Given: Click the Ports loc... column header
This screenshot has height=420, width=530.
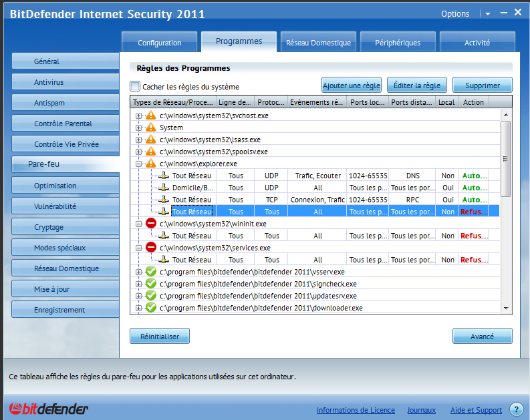Looking at the screenshot, I should pos(368,102).
